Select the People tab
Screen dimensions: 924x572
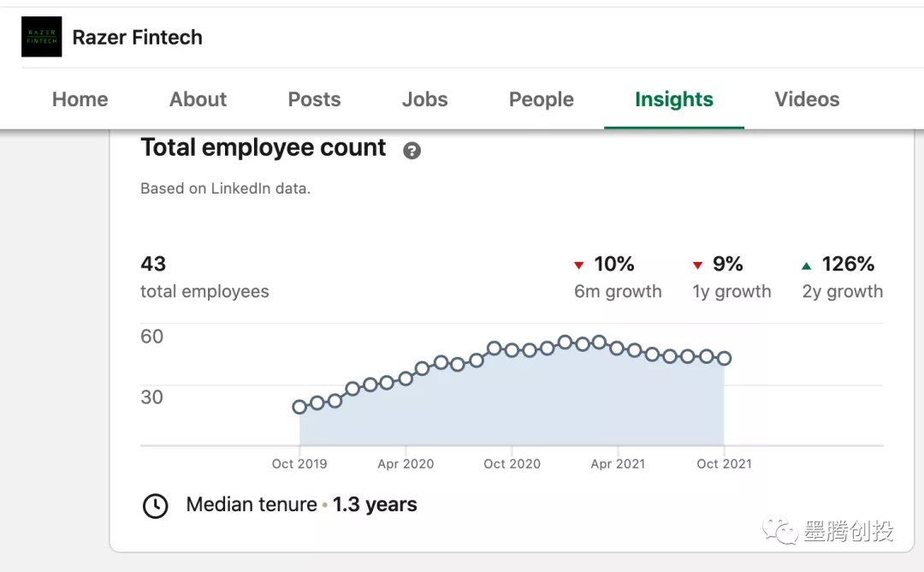tap(541, 99)
